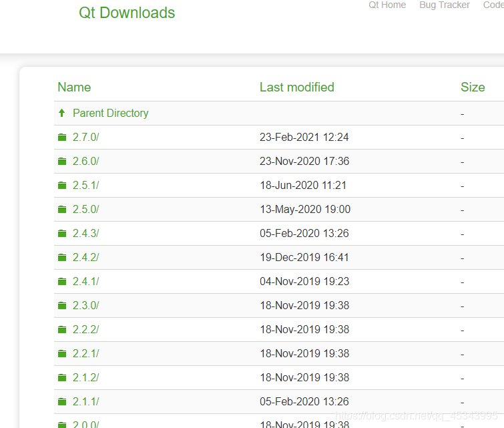The width and height of the screenshot is (504, 428).
Task: Open the 2.2.1/ directory link
Action: click(86, 353)
